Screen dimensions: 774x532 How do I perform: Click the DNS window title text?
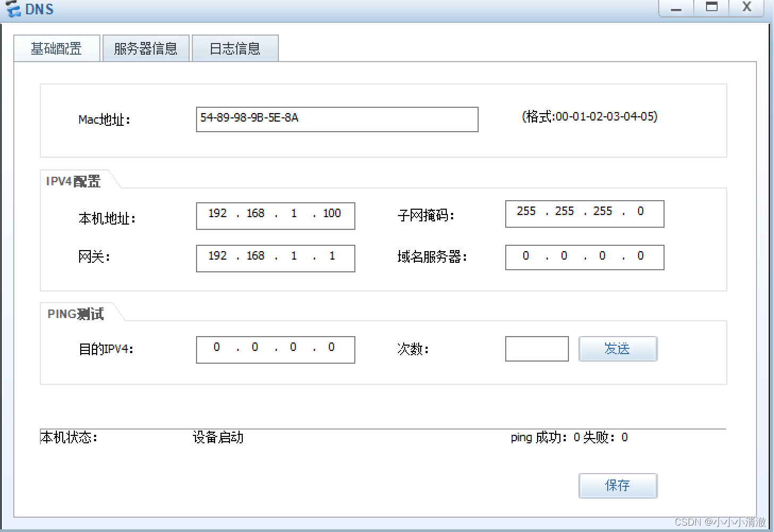[x=39, y=9]
